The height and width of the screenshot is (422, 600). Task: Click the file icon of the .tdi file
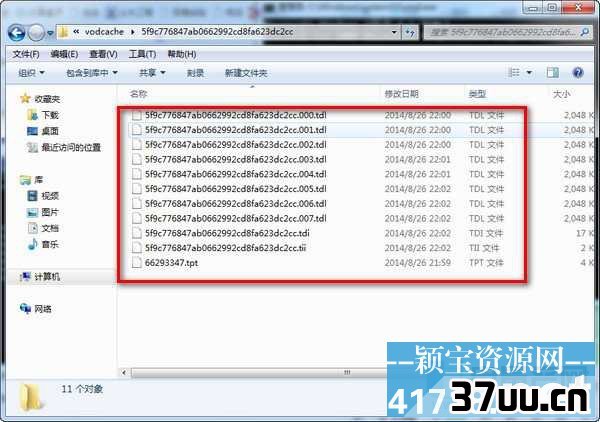tap(137, 233)
